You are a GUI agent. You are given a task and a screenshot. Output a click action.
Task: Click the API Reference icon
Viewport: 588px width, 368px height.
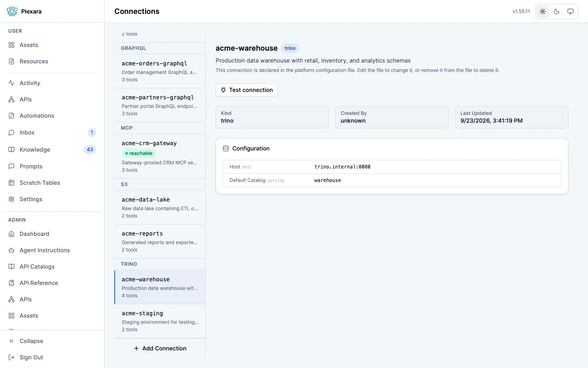coord(11,283)
